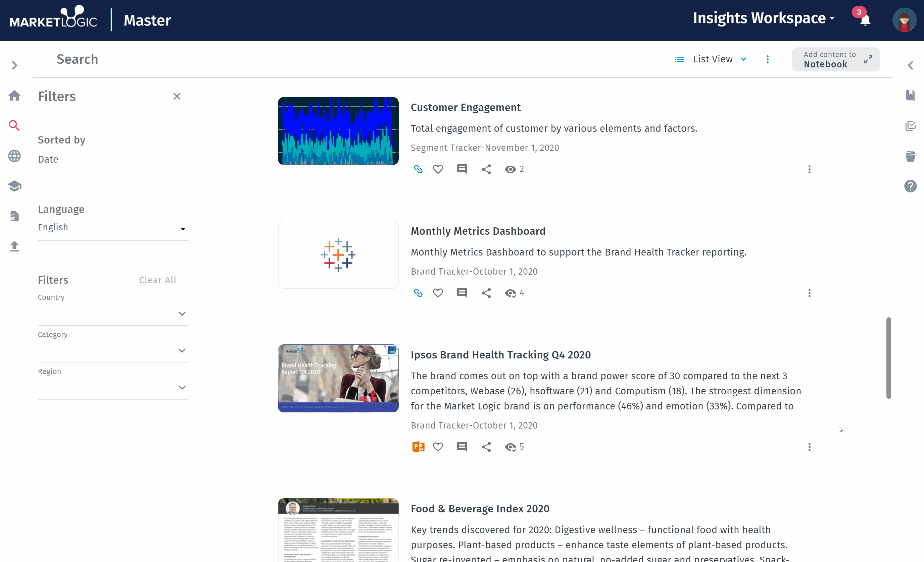This screenshot has height=562, width=924.
Task: Toggle like on Customer Engagement item
Action: point(438,169)
